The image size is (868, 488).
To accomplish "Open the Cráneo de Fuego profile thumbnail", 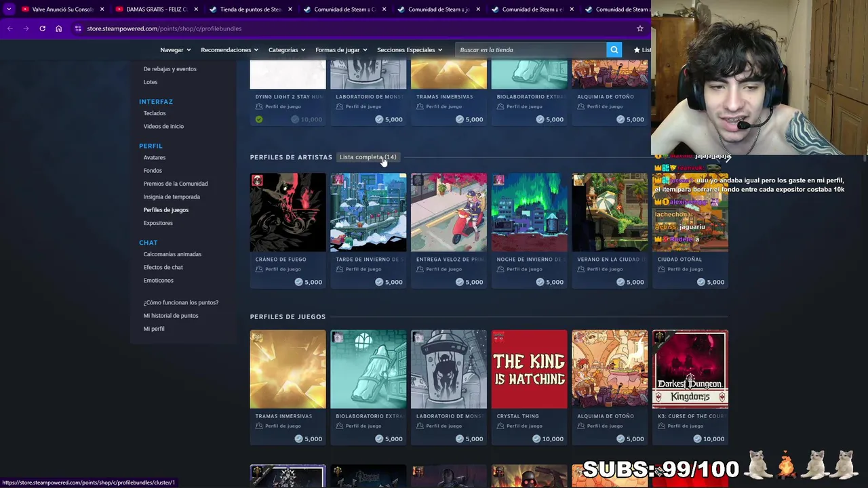I will [288, 213].
